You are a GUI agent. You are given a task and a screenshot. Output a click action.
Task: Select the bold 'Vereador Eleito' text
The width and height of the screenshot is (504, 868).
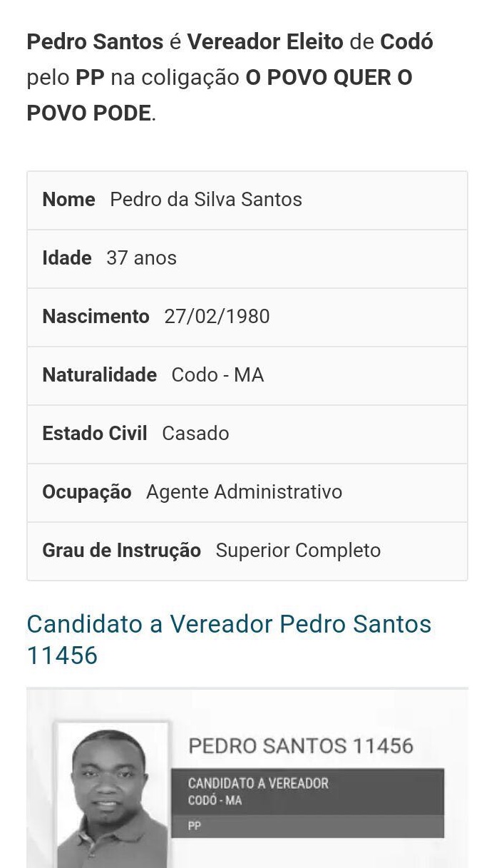coord(265,42)
